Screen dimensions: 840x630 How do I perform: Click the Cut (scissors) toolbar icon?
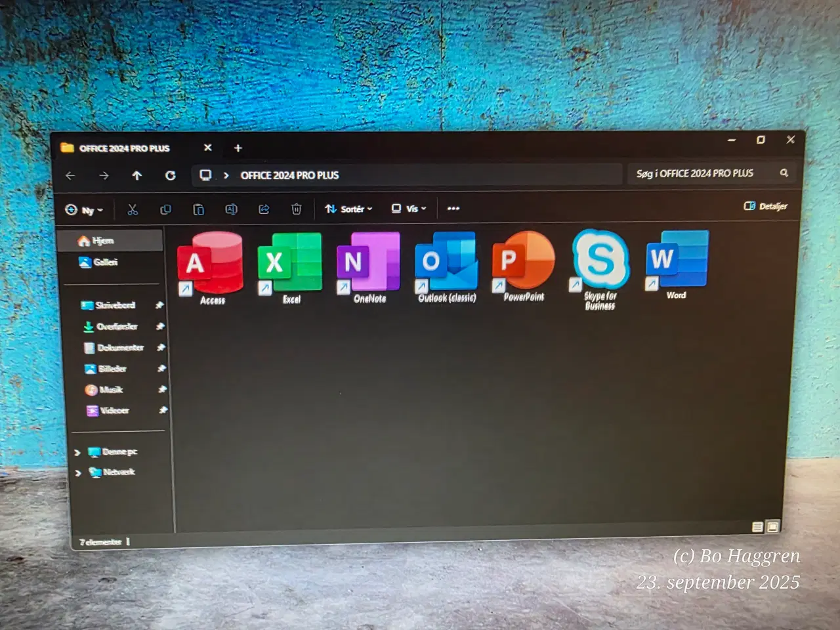(133, 210)
